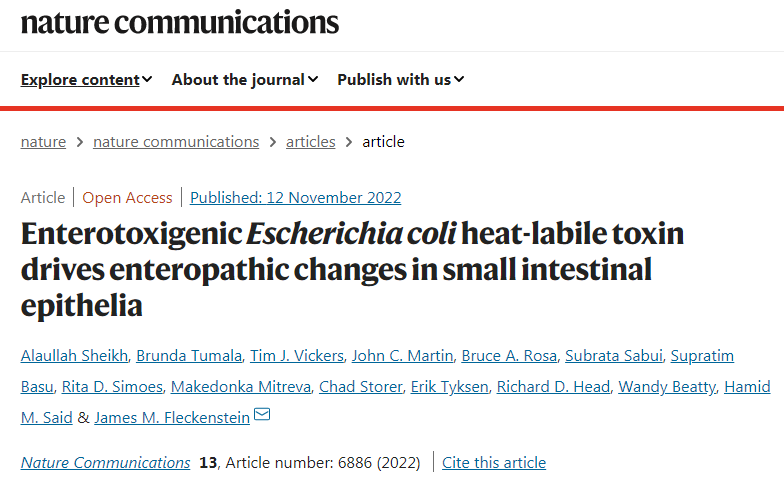This screenshot has width=784, height=483.
Task: Expand the Publish with us menu
Action: 401,80
